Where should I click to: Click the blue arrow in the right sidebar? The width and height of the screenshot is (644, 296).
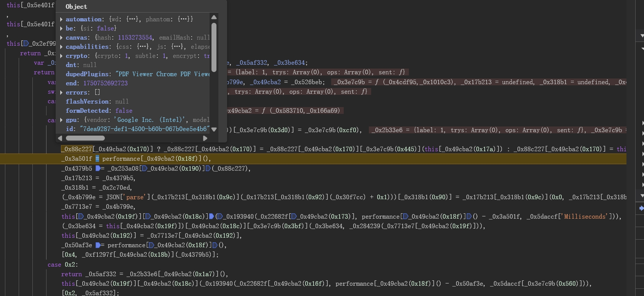tap(641, 208)
